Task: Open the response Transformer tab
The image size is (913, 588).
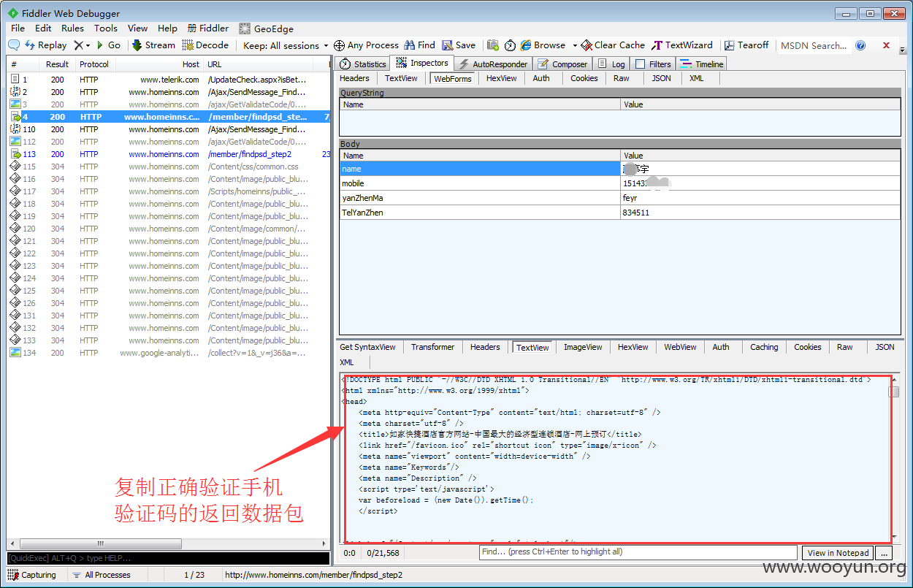Action: [x=432, y=347]
